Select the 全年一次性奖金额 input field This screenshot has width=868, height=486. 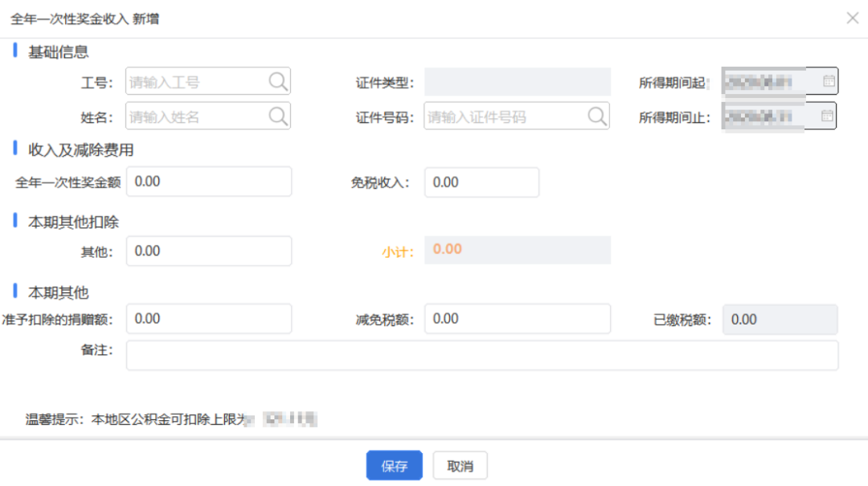point(208,182)
